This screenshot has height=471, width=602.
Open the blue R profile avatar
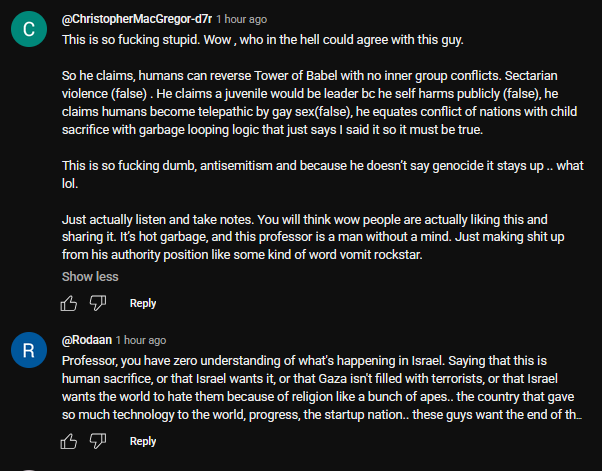pyautogui.click(x=29, y=350)
